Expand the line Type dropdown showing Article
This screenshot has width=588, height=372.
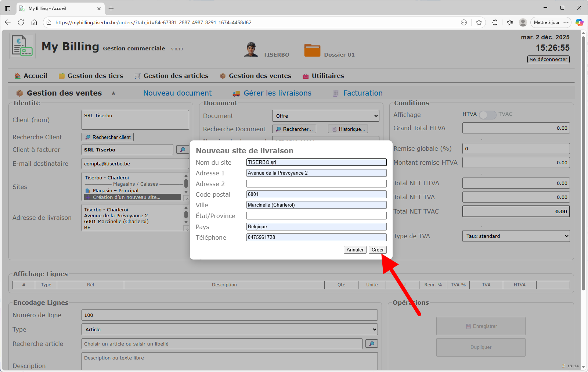pyautogui.click(x=229, y=329)
